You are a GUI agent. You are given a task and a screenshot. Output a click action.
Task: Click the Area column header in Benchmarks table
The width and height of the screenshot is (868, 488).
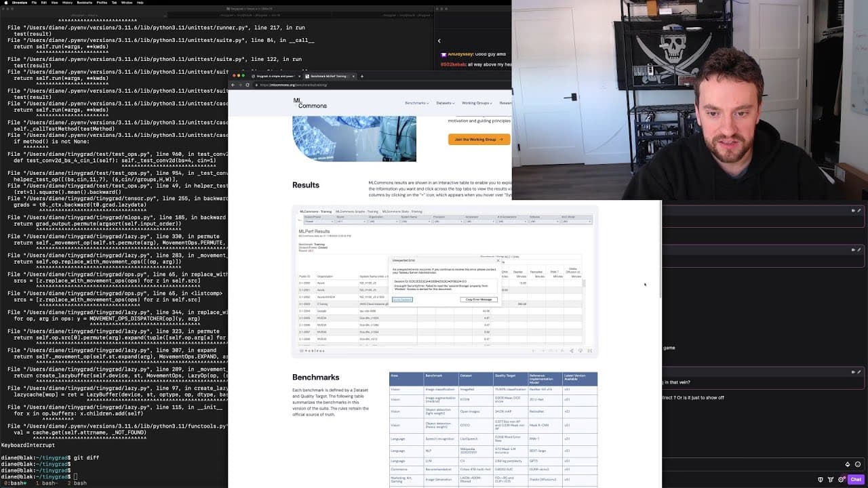coord(406,379)
